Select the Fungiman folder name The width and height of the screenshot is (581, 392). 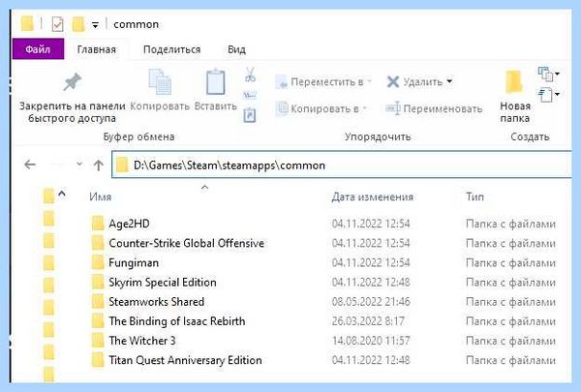134,263
